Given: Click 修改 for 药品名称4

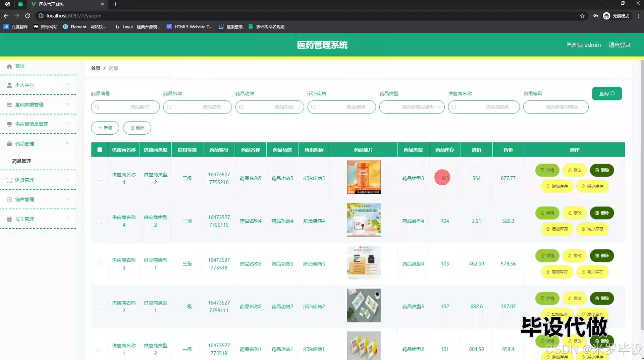Looking at the screenshot, I should pyautogui.click(x=575, y=213).
